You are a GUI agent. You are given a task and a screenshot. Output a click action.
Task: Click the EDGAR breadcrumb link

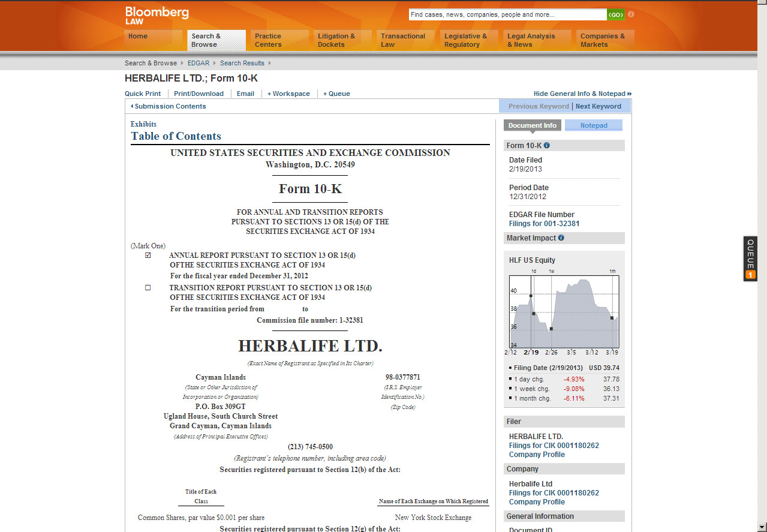(198, 63)
